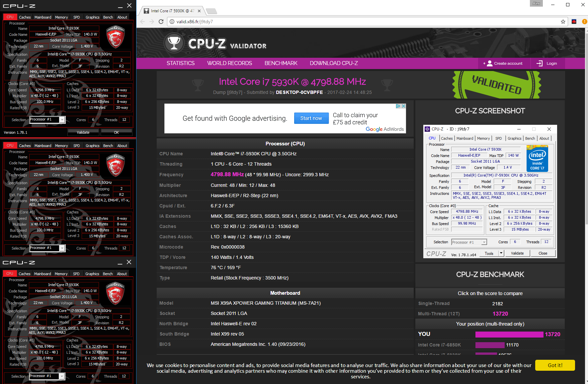Image resolution: width=588 pixels, height=384 pixels.
Task: Click the MSI X99A XPOWER GAMING TITANIUM model text
Action: 266,303
